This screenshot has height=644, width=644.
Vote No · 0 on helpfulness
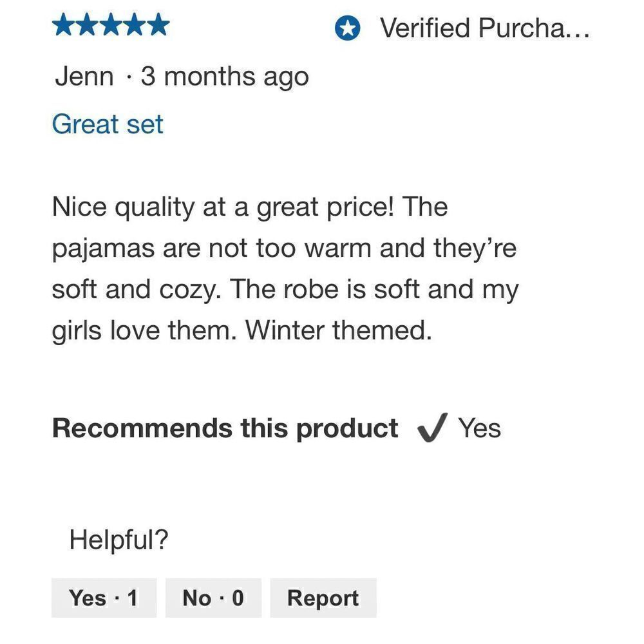tap(213, 598)
